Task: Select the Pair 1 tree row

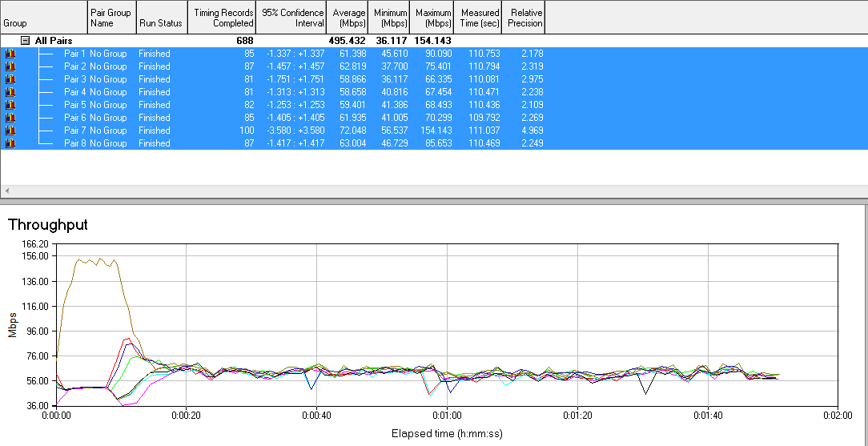Action: coord(434,54)
